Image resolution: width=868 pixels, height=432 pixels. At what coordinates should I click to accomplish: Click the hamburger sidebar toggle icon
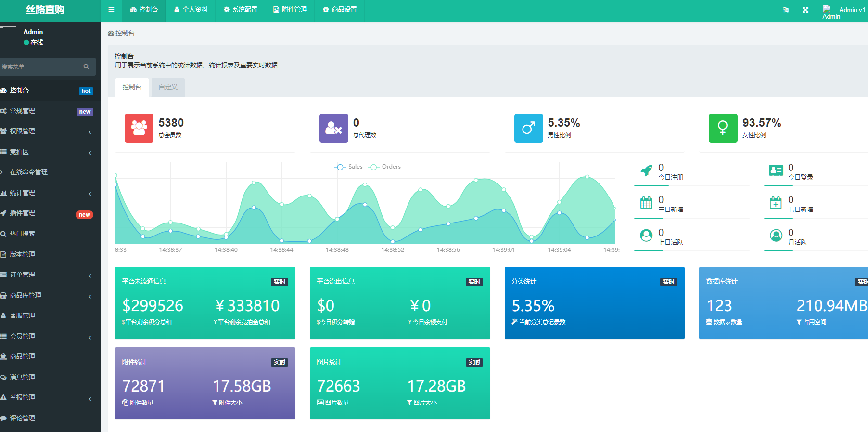[111, 10]
